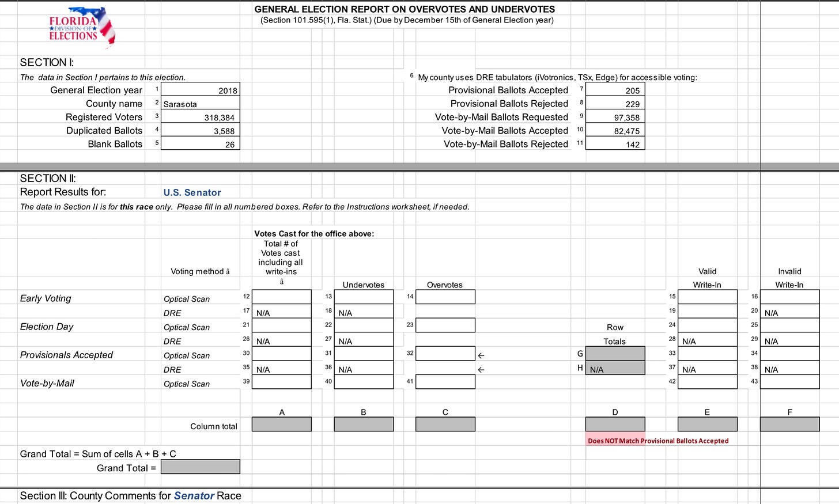Click the Registered Voters value 318,384
This screenshot has height=504, width=839.
[200, 116]
